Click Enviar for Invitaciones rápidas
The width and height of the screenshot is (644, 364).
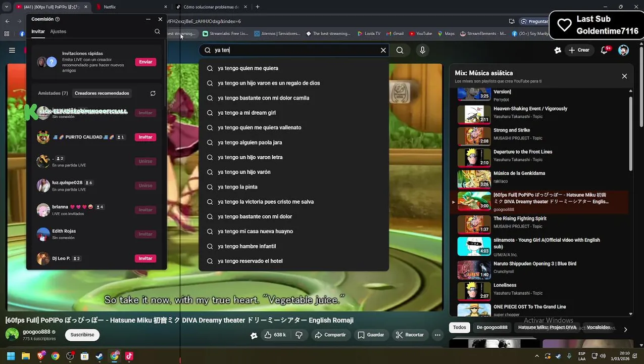(145, 62)
